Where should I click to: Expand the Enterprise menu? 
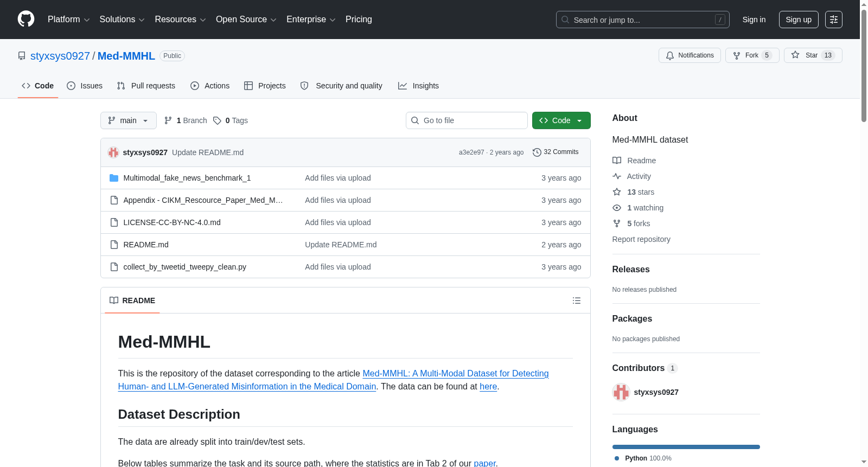pyautogui.click(x=311, y=20)
